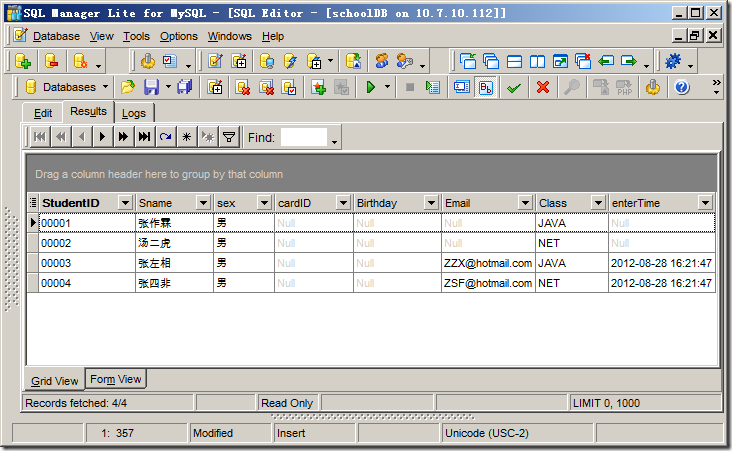Switch to the Logs tab

[x=134, y=113]
